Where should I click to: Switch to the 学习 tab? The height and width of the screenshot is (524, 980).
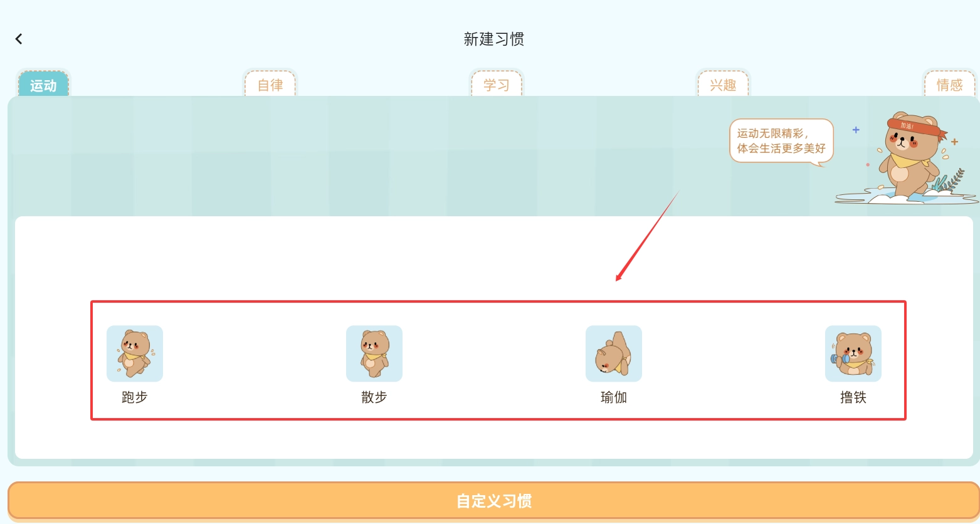point(497,84)
